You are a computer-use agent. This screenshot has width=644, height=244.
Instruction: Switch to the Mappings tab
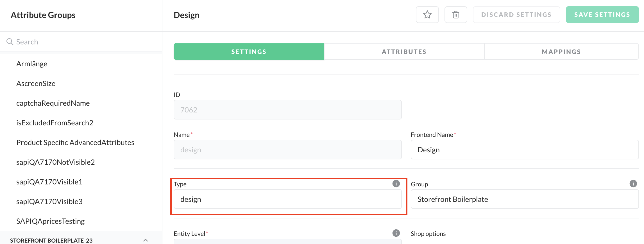click(x=561, y=52)
